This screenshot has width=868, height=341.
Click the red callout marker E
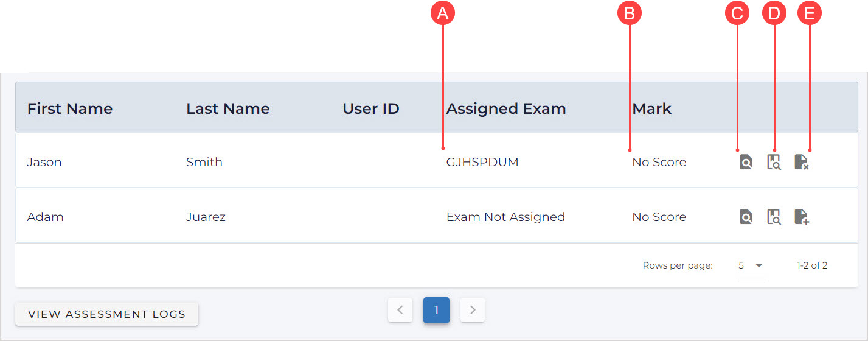tap(809, 15)
